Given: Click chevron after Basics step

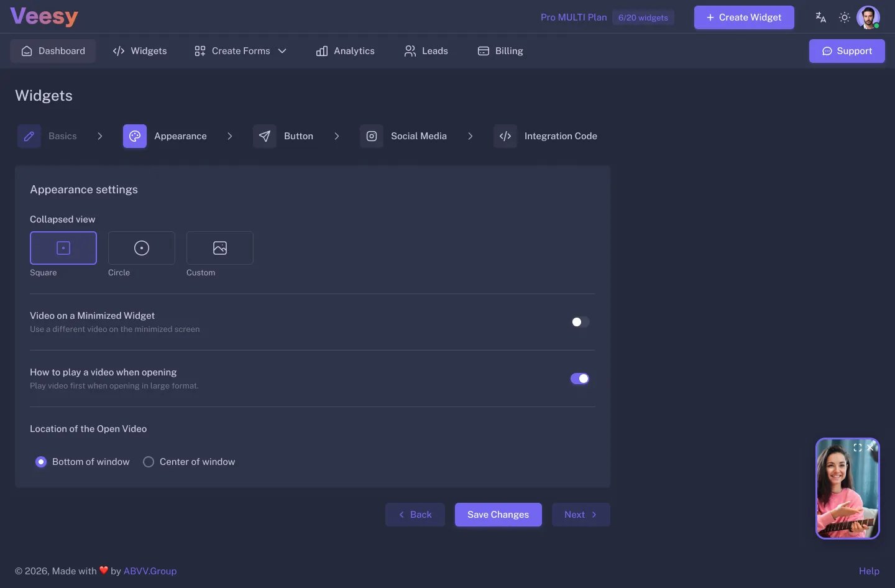Looking at the screenshot, I should (x=100, y=136).
